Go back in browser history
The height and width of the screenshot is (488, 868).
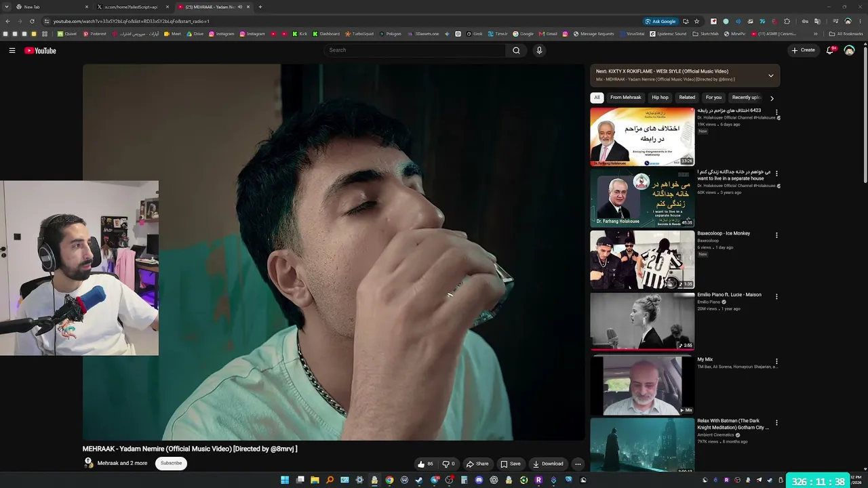point(7,21)
